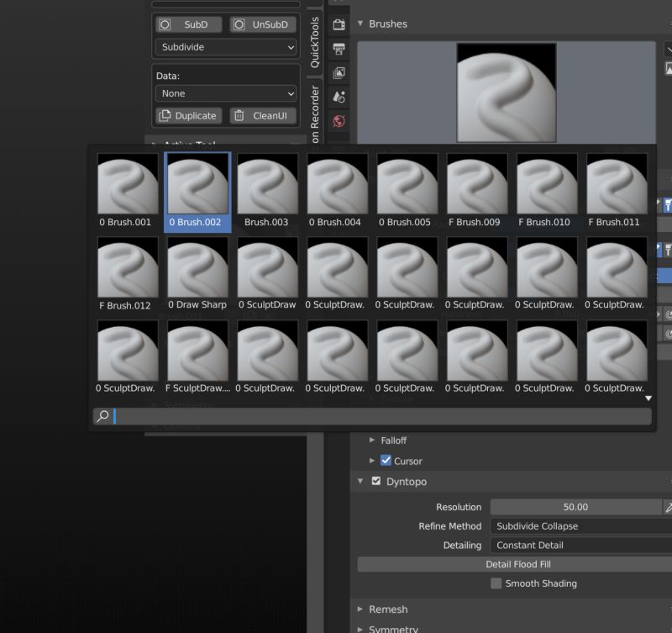Open the image stack icon on the left toolbar

339,74
